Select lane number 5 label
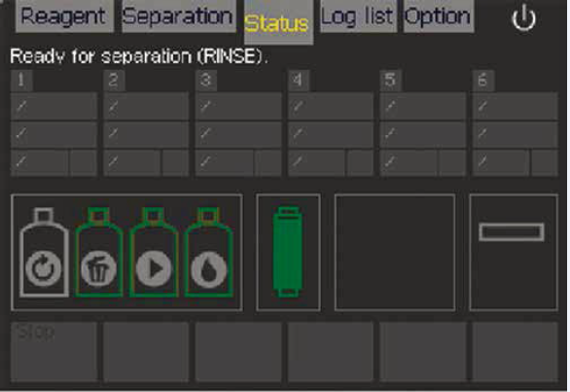The width and height of the screenshot is (570, 392). pos(390,80)
